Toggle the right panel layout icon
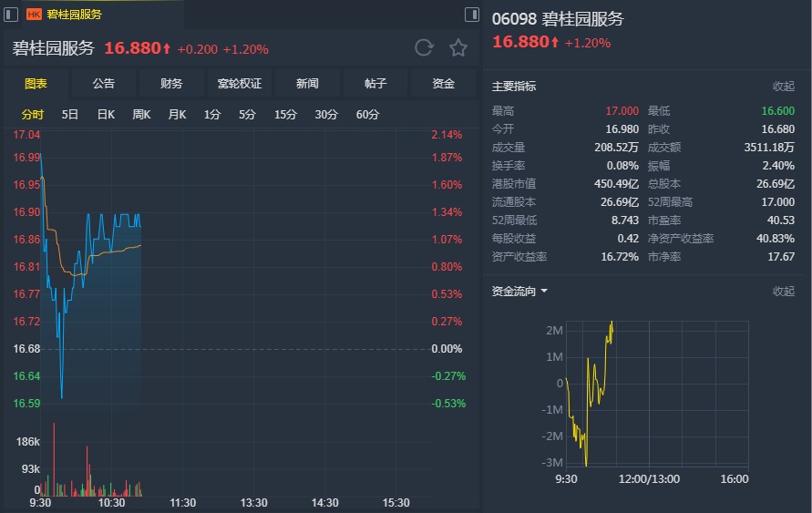Viewport: 812px width, 513px height. (x=471, y=14)
